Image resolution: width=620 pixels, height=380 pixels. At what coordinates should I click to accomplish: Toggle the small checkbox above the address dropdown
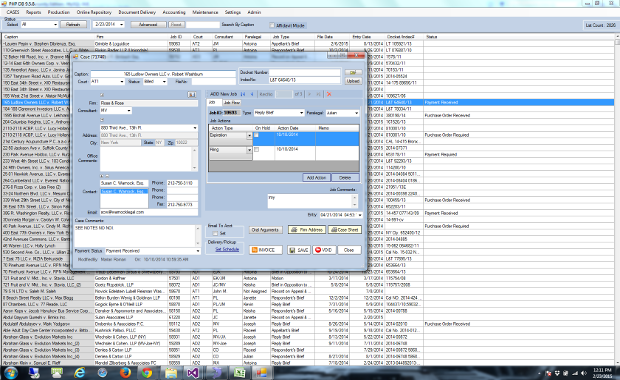pyautogui.click(x=102, y=119)
